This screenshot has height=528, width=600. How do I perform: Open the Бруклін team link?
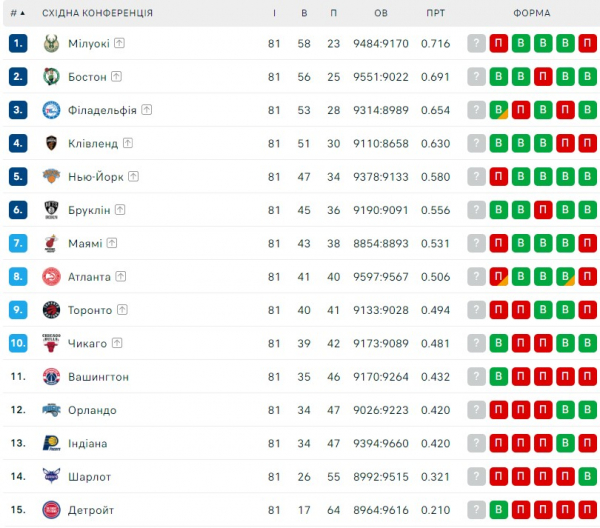click(x=89, y=210)
